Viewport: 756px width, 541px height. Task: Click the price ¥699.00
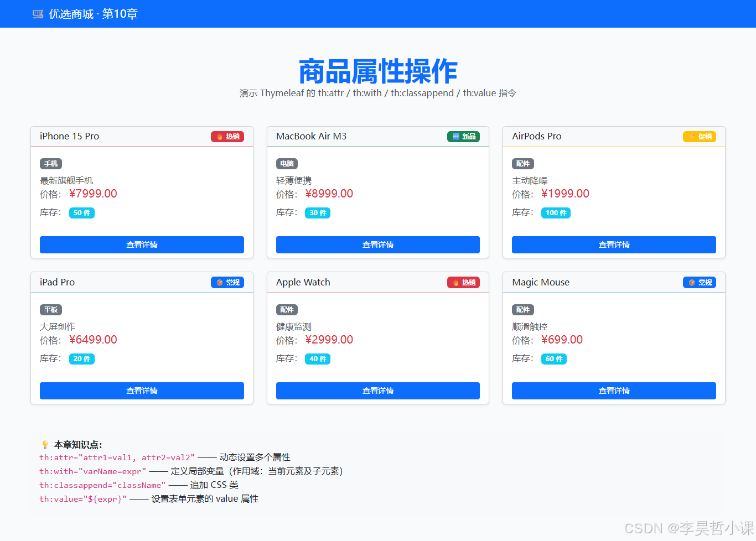[562, 340]
